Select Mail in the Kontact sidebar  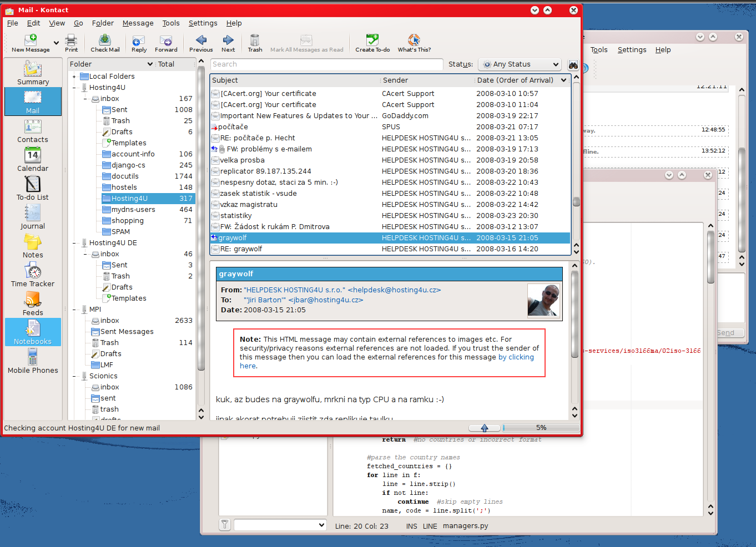(x=33, y=103)
